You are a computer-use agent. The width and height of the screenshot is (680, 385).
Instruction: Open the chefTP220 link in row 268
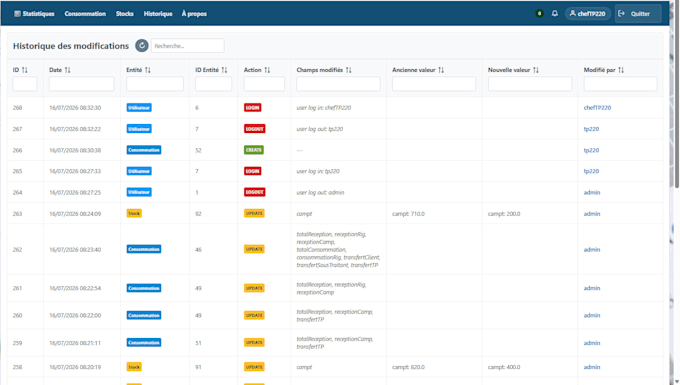tap(597, 108)
